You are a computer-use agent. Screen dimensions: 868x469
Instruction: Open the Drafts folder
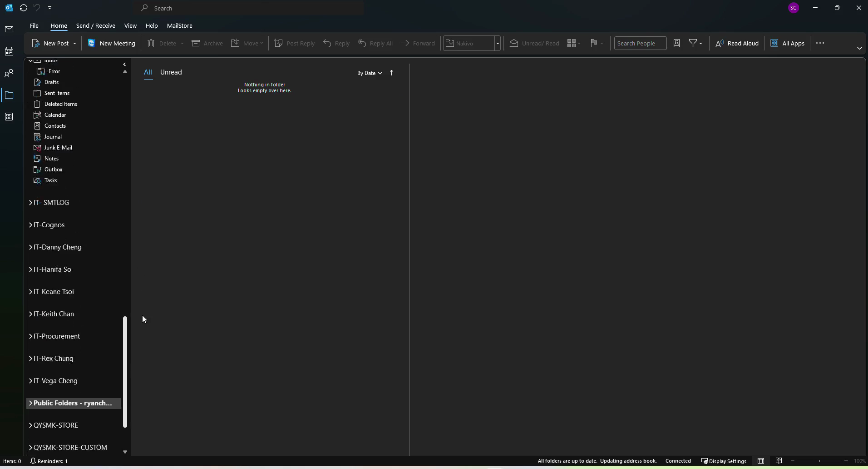(51, 82)
